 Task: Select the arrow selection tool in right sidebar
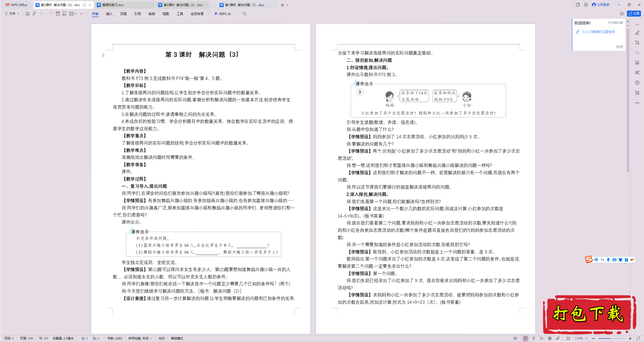[637, 42]
